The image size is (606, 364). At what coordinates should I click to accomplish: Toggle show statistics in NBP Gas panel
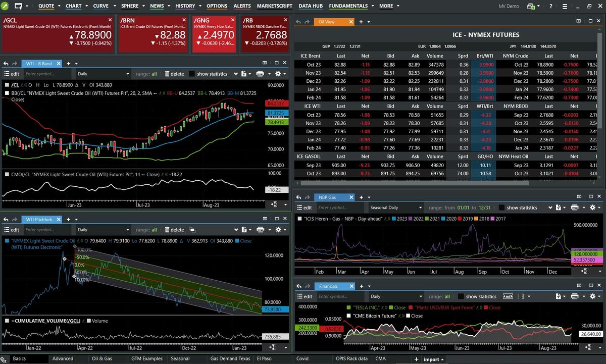[x=502, y=207]
